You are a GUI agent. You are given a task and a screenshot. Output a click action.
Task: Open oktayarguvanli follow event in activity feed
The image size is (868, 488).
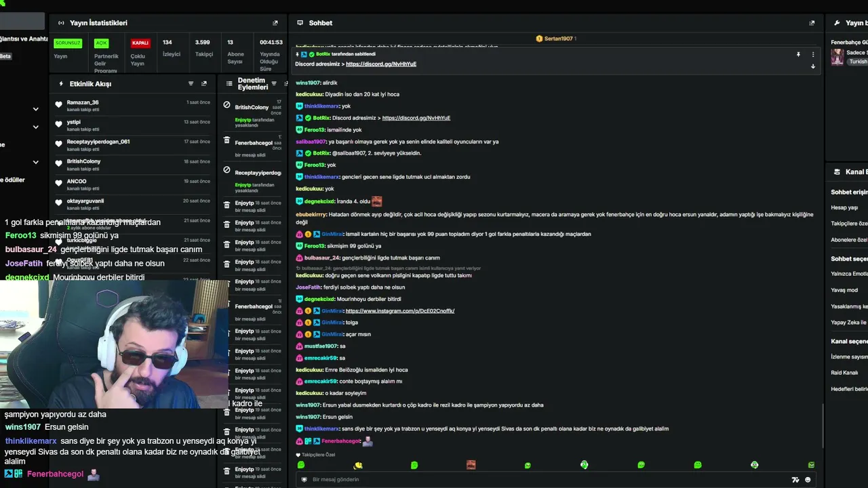click(x=133, y=204)
